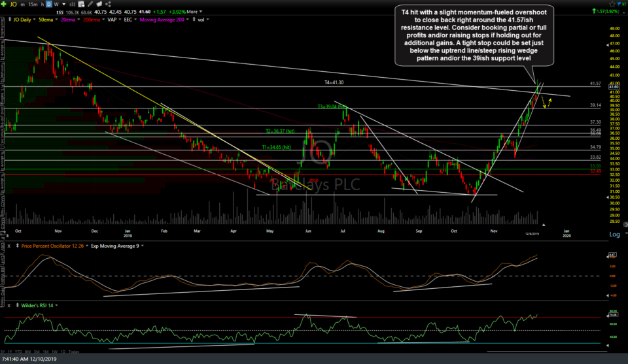Open the add note list icon
The image size is (628, 364).
click(x=81, y=4)
